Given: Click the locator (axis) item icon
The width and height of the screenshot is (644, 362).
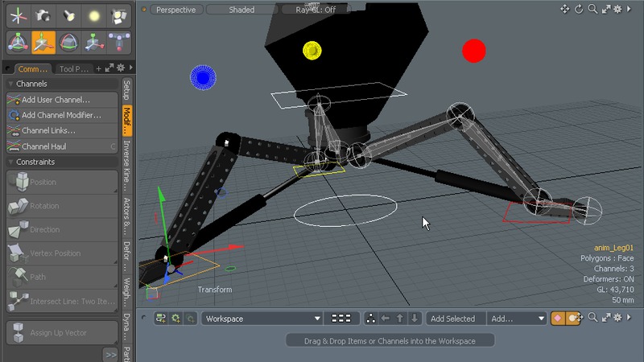Looking at the screenshot, I should click(x=18, y=16).
